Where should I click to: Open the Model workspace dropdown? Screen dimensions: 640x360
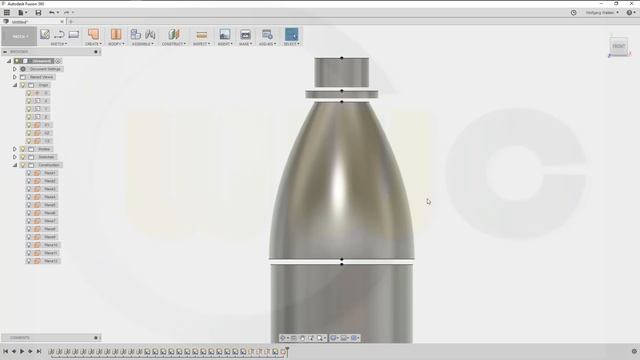[19, 36]
